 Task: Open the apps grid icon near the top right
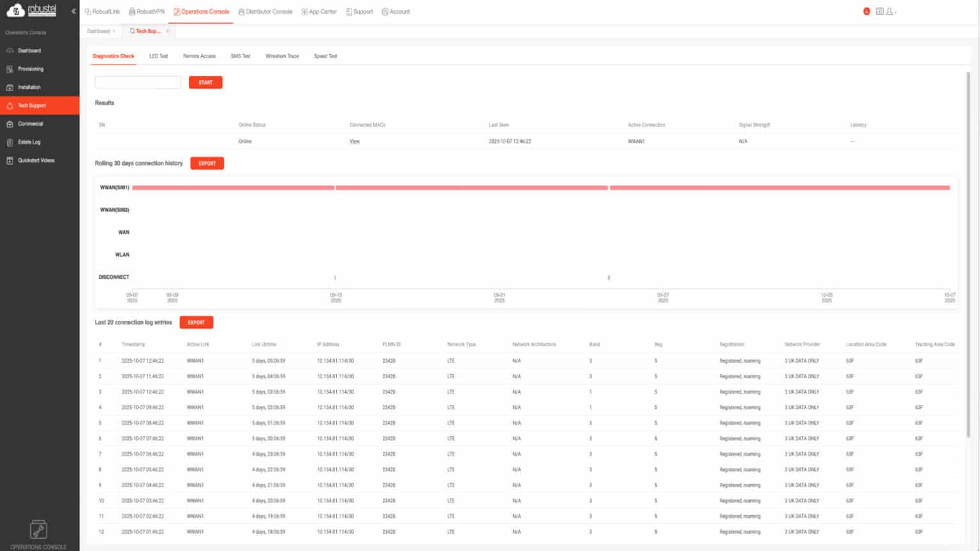(880, 11)
